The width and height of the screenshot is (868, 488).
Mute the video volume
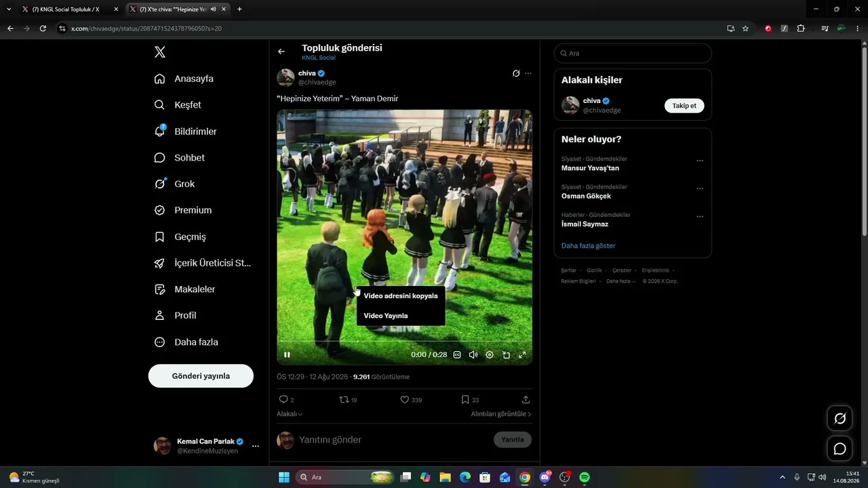point(473,354)
